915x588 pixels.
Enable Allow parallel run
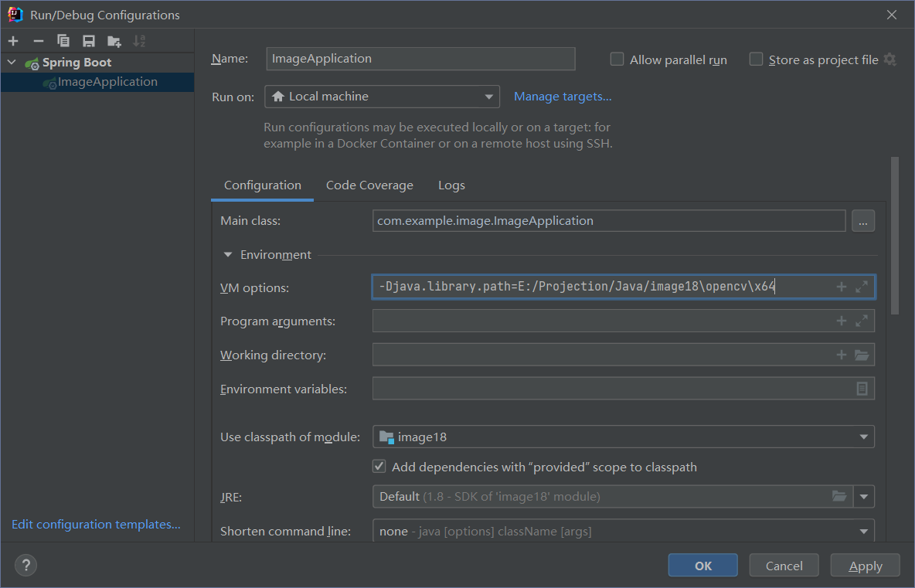point(617,59)
